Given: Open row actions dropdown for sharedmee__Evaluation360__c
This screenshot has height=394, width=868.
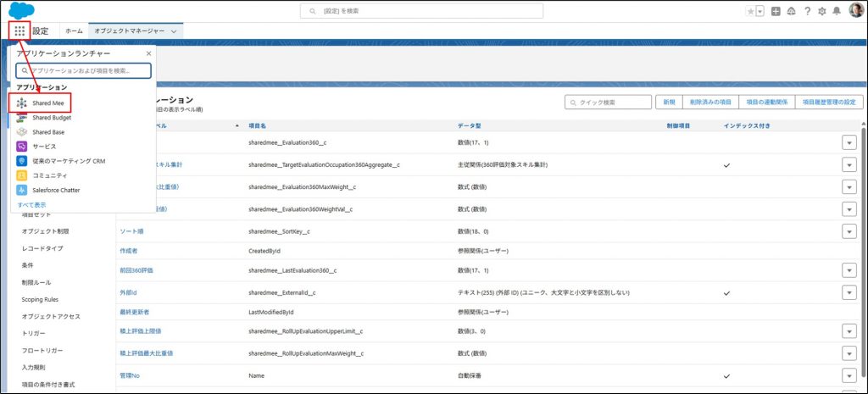Looking at the screenshot, I should pyautogui.click(x=849, y=142).
